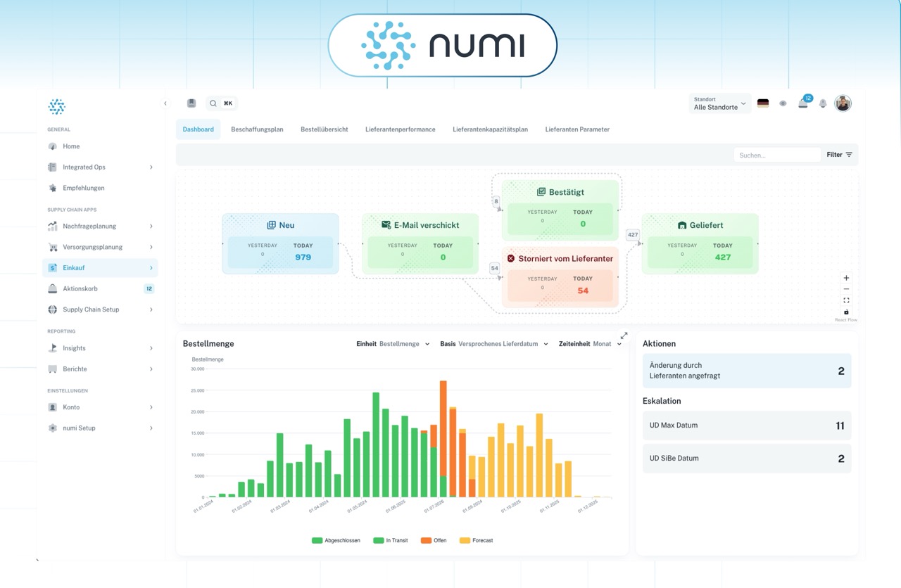Expand Nachfrageplanung submenu chevron
The height and width of the screenshot is (588, 901).
pos(151,226)
